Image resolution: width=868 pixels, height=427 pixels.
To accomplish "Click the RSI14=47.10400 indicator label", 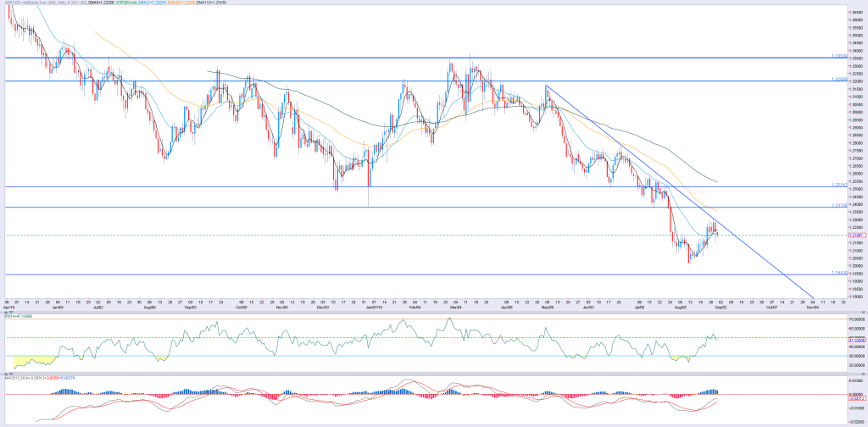I will [x=19, y=316].
